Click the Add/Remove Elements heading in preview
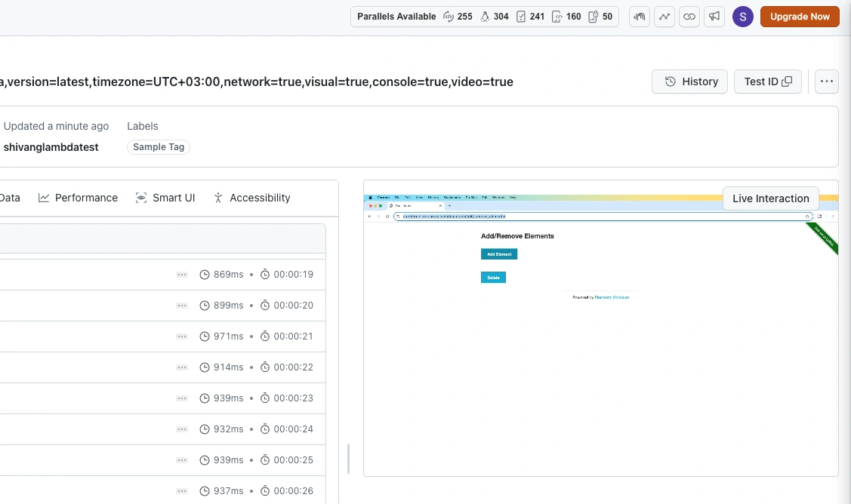Image resolution: width=851 pixels, height=504 pixels. (517, 236)
